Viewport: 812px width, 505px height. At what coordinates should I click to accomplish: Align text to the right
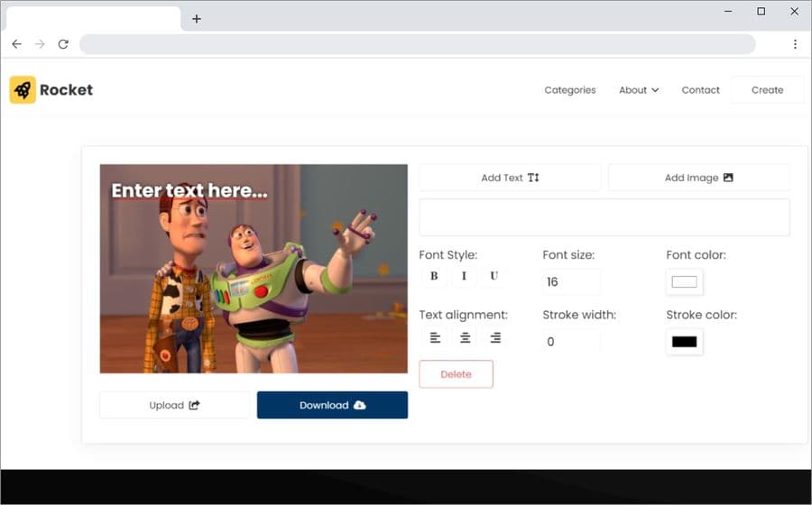coord(495,338)
